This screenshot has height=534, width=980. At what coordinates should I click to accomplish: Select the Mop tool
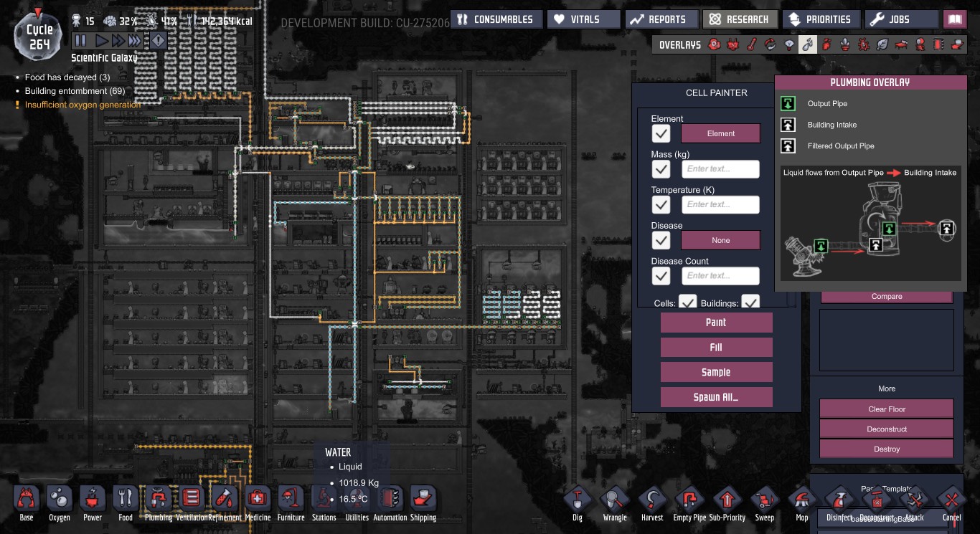pos(801,503)
